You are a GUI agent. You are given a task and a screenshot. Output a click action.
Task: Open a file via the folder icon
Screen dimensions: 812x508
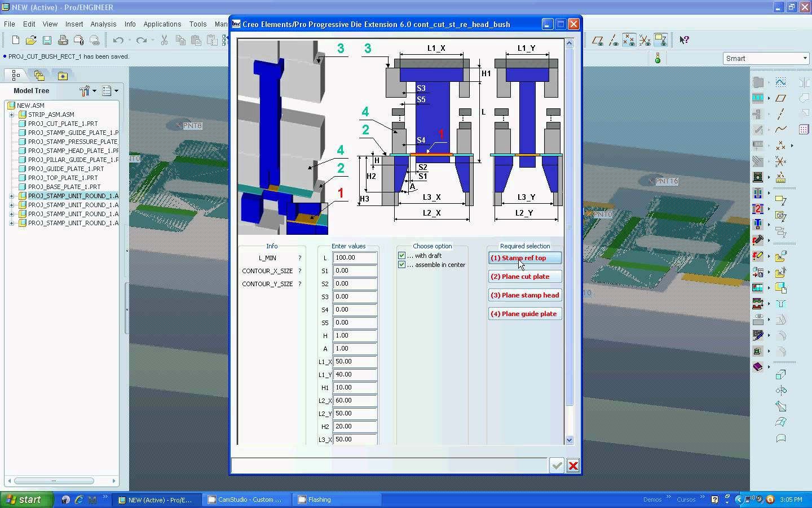coord(31,40)
